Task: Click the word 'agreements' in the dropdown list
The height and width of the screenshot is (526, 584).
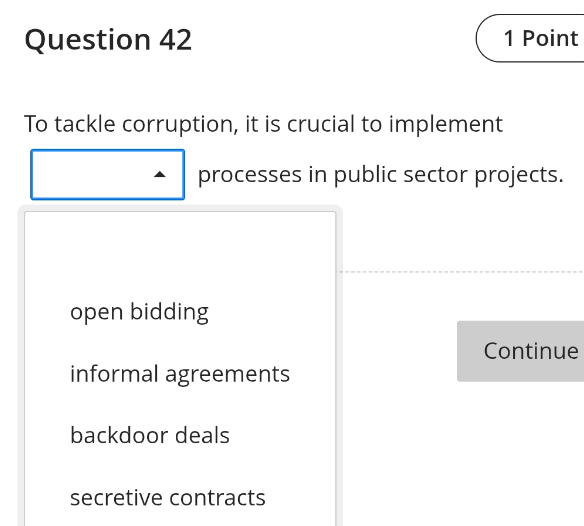Action: [227, 374]
